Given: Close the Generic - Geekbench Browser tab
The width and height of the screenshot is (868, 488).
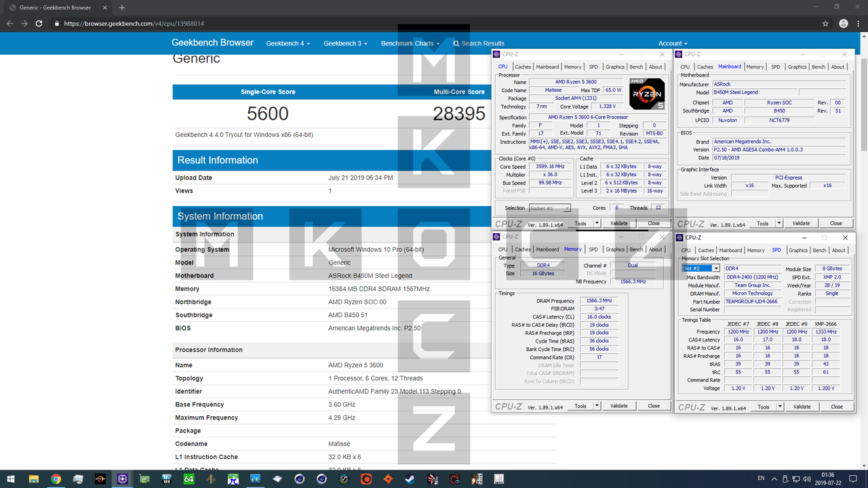Looking at the screenshot, I should point(106,7).
